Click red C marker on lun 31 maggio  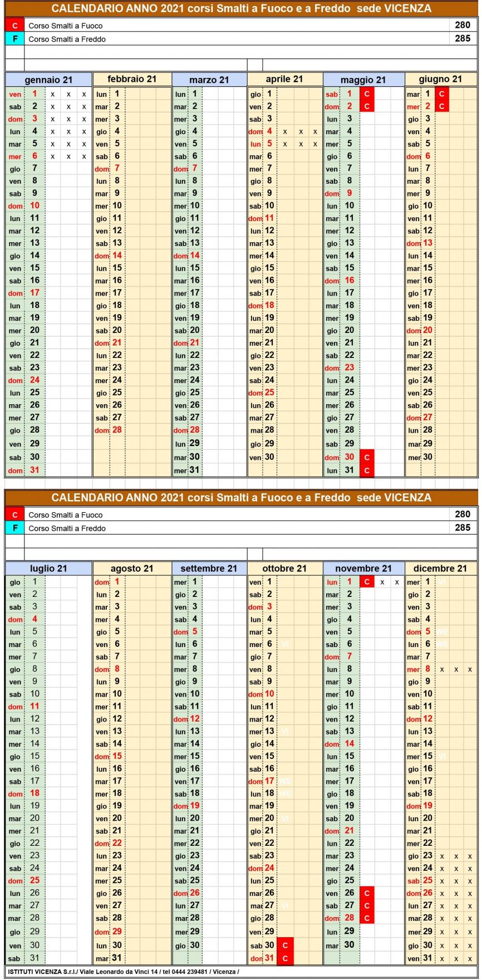pyautogui.click(x=367, y=470)
